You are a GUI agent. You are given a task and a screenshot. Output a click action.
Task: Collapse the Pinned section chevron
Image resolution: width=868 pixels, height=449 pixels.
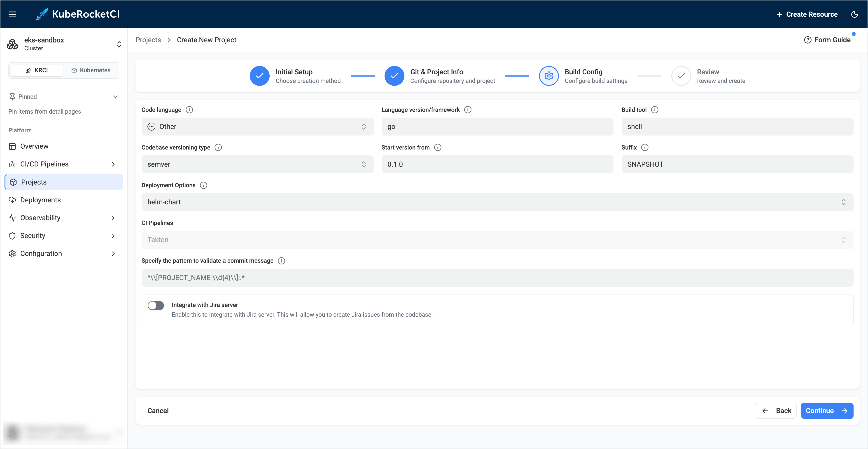[x=115, y=97]
